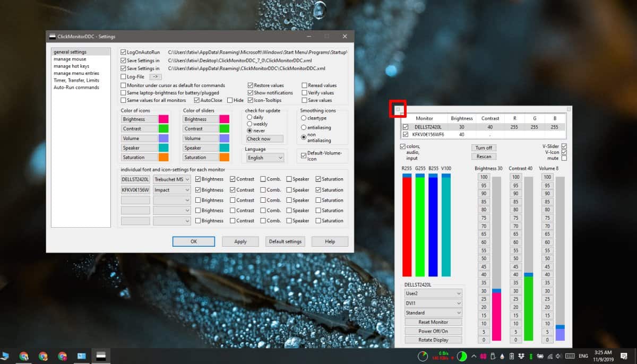Enable the LogOnAutoRun checkbox
Viewport: 637px width, 364px height.
[x=123, y=52]
